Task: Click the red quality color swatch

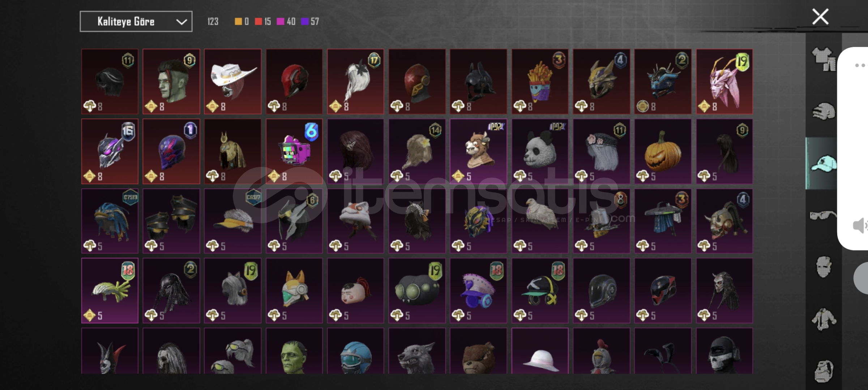Action: (x=258, y=22)
